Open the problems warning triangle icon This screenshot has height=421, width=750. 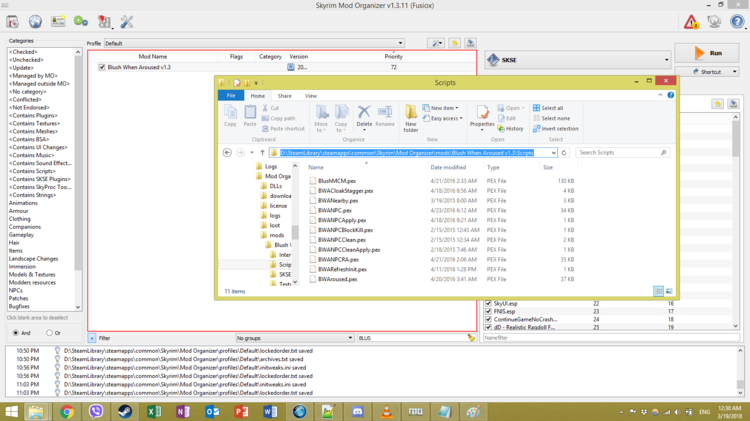[x=691, y=22]
